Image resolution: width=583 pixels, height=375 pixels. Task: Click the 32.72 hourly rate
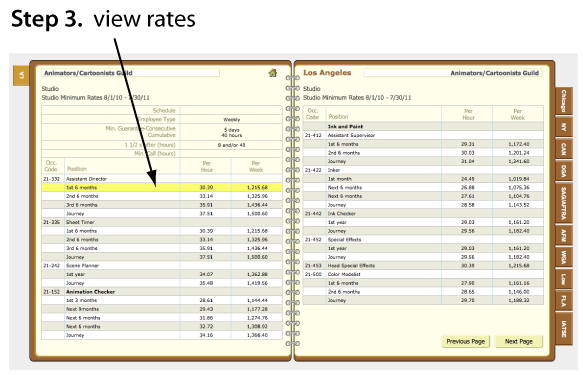206,326
